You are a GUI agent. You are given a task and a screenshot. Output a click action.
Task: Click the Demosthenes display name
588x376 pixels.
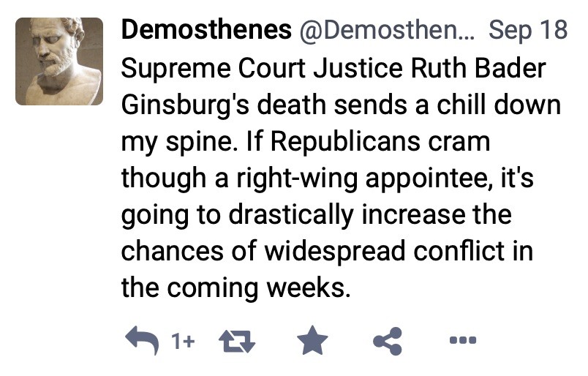(206, 30)
